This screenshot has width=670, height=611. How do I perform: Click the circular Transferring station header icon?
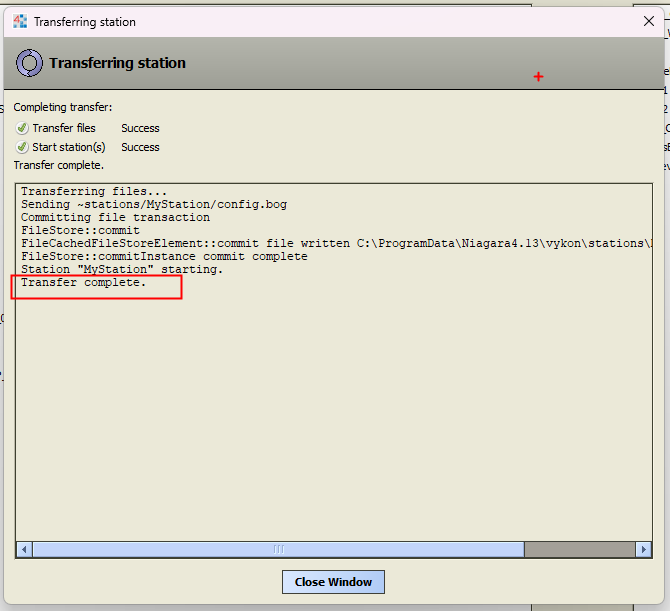pyautogui.click(x=29, y=63)
